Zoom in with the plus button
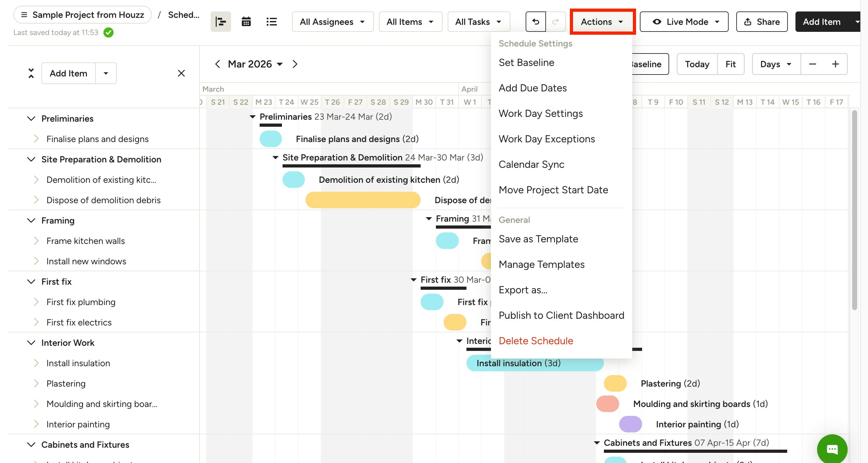This screenshot has height=463, width=868. pos(835,64)
